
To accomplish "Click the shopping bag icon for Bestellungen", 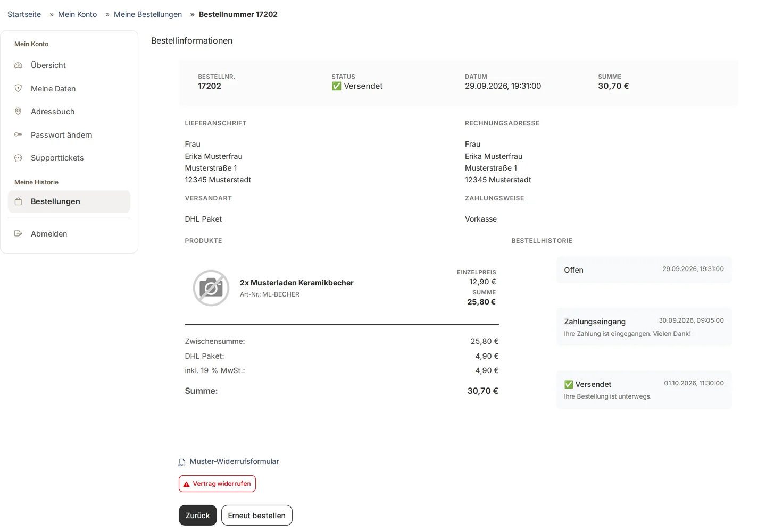I will click(18, 201).
